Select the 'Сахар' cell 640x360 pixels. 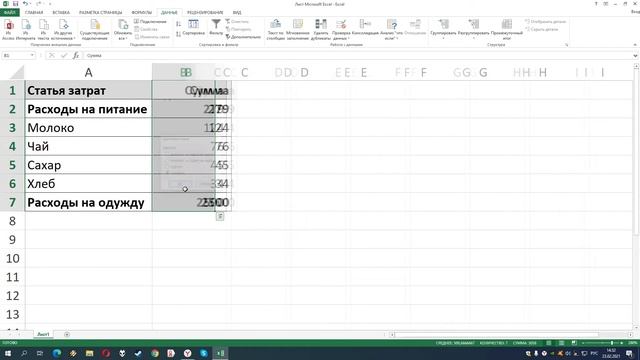coord(88,165)
